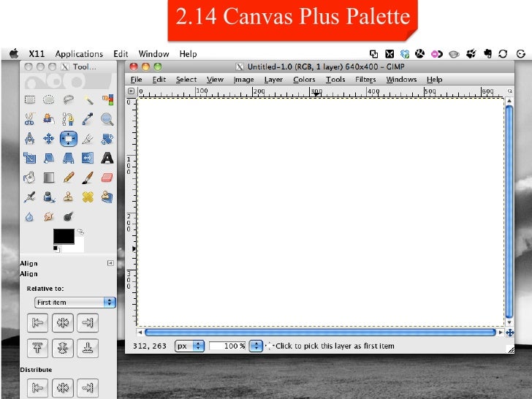Open the Select menu
This screenshot has width=532, height=399.
click(x=186, y=80)
